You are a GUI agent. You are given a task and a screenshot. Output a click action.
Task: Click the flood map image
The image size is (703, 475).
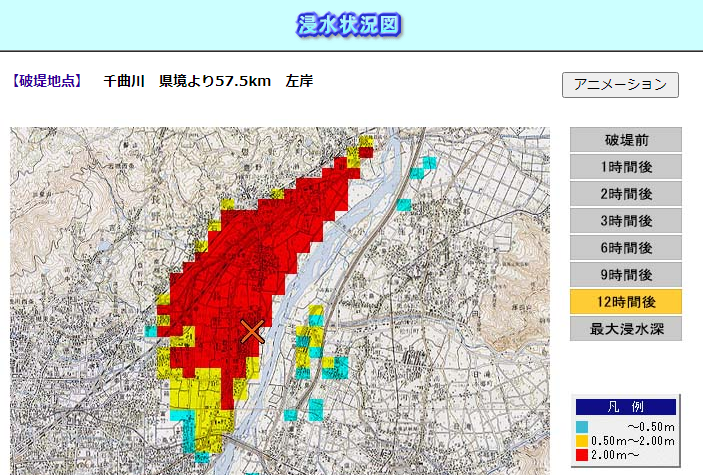(x=280, y=301)
